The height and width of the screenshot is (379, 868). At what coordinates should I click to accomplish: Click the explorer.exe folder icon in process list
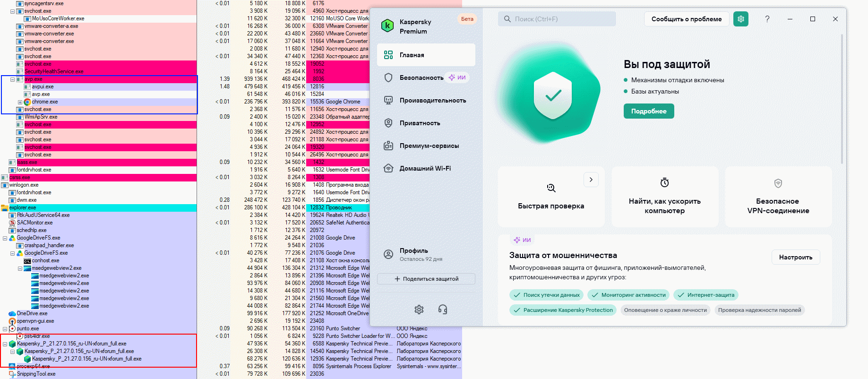pyautogui.click(x=5, y=207)
